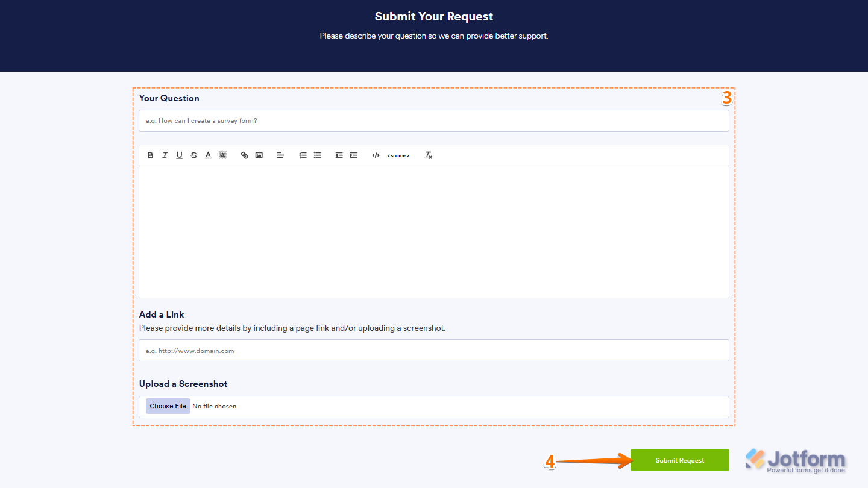Switch to source view of the editor
Image resolution: width=868 pixels, height=488 pixels.
point(398,155)
